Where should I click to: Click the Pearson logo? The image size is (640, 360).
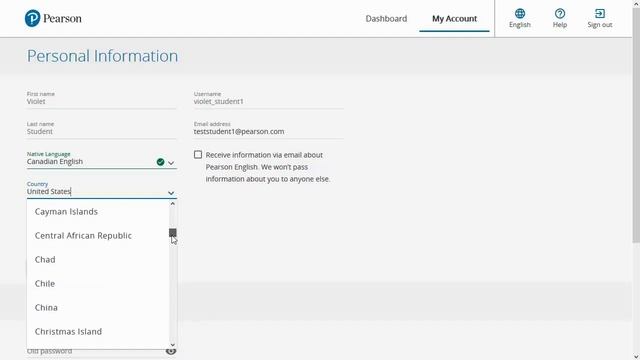(53, 18)
